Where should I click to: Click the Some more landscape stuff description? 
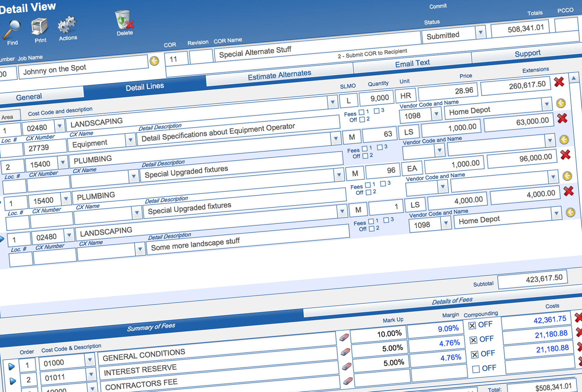point(248,240)
